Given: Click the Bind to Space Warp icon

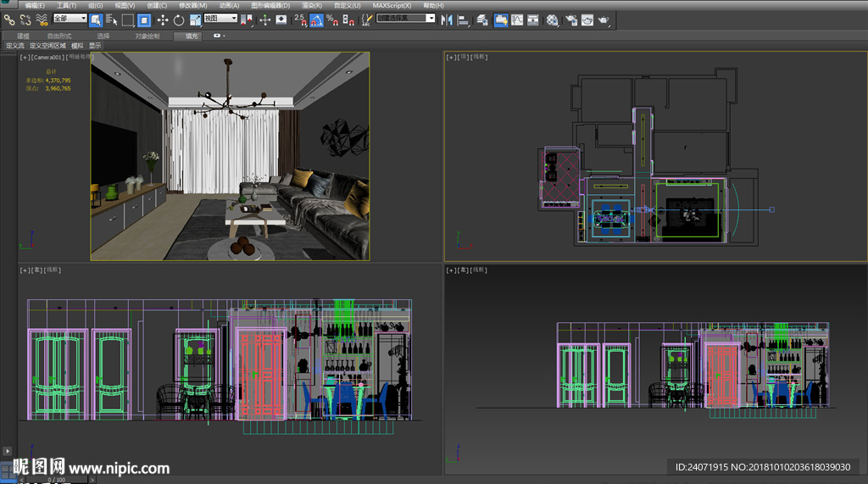Looking at the screenshot, I should tap(41, 19).
